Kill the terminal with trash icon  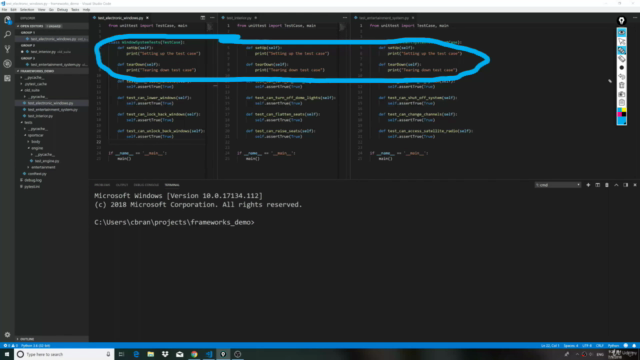pos(607,185)
